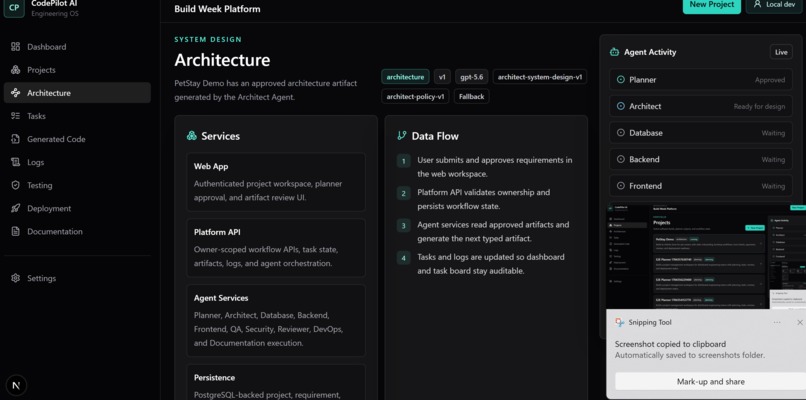Click the Local dev account button
The width and height of the screenshot is (806, 400).
[x=775, y=5]
